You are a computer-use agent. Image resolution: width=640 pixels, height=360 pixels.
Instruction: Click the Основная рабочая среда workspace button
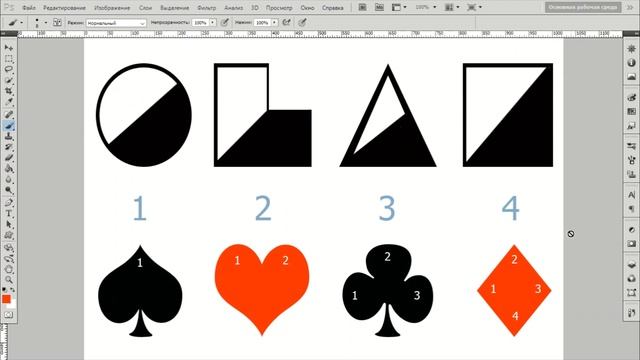pos(583,7)
